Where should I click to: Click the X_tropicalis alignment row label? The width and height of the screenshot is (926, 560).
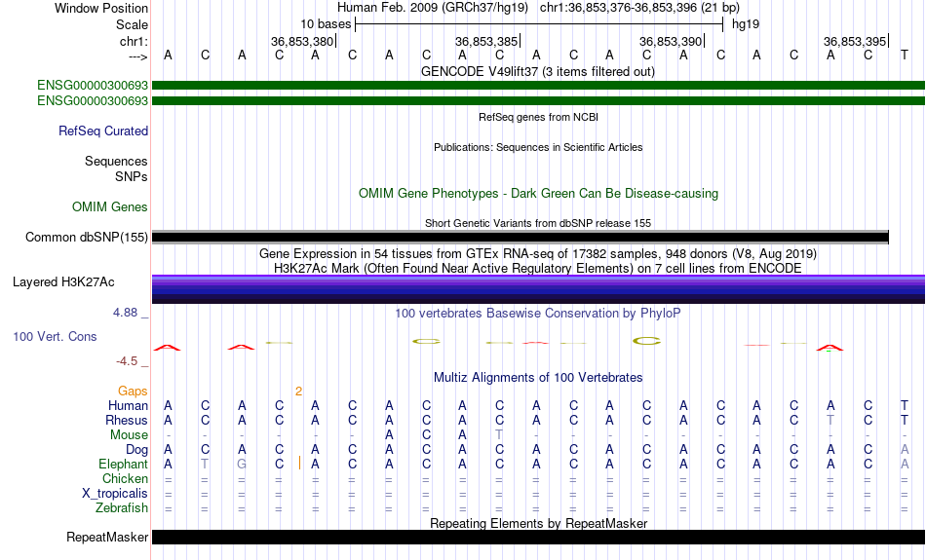pyautogui.click(x=115, y=494)
